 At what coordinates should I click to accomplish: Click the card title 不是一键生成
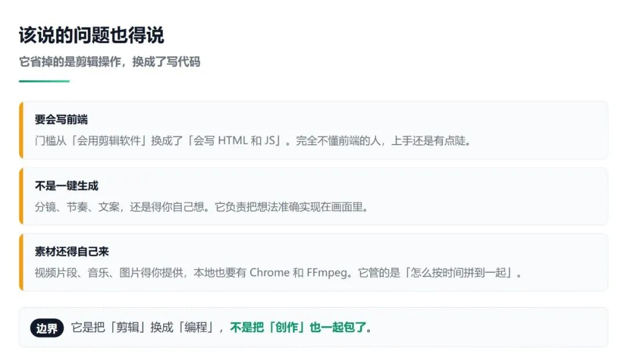(66, 186)
